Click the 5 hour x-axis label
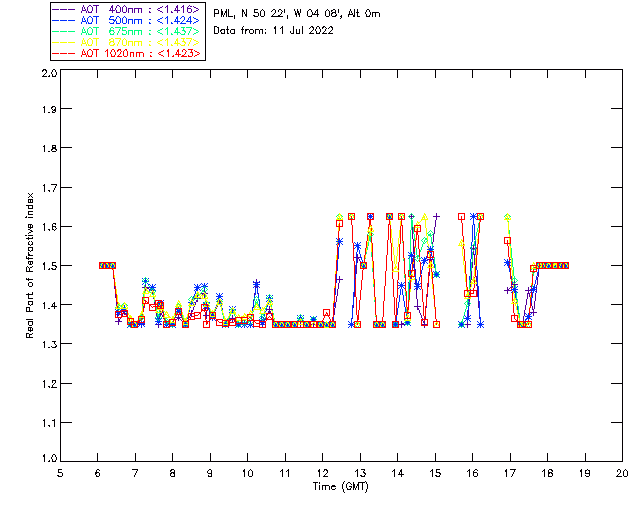Viewport: 640px width, 512px height. 60,473
